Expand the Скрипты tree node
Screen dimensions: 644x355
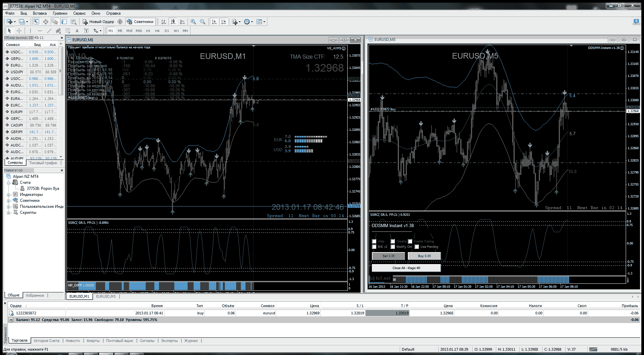9,212
